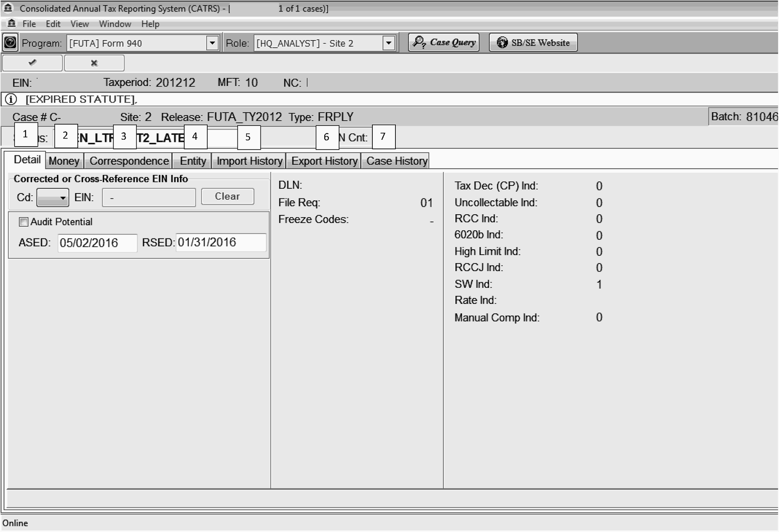Open the SB/SE Website link button

coord(533,42)
